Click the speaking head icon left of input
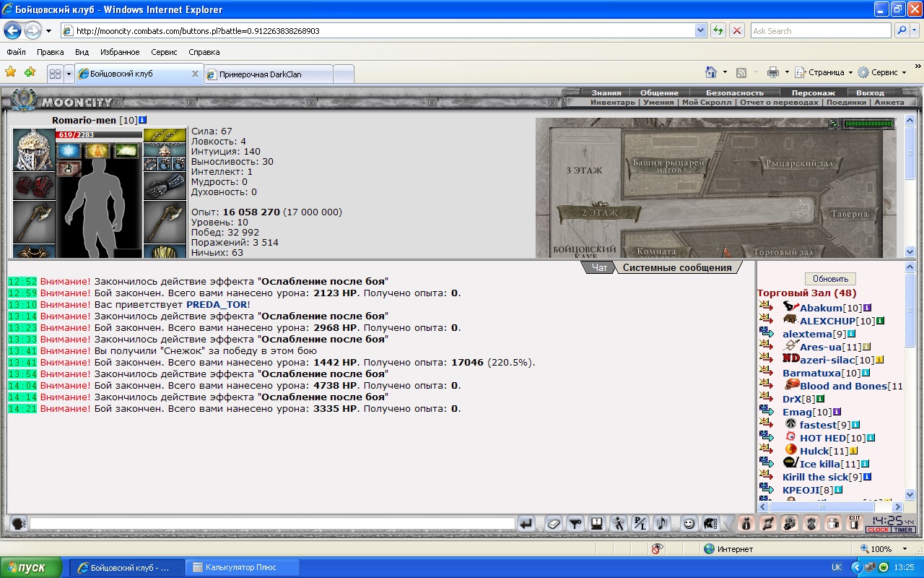 [x=18, y=524]
